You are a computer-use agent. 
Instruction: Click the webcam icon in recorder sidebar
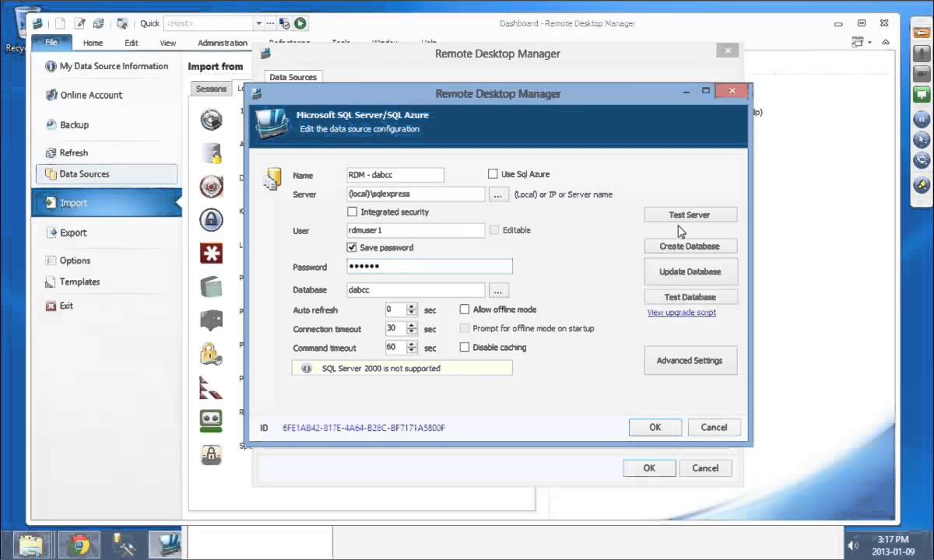pos(922,75)
